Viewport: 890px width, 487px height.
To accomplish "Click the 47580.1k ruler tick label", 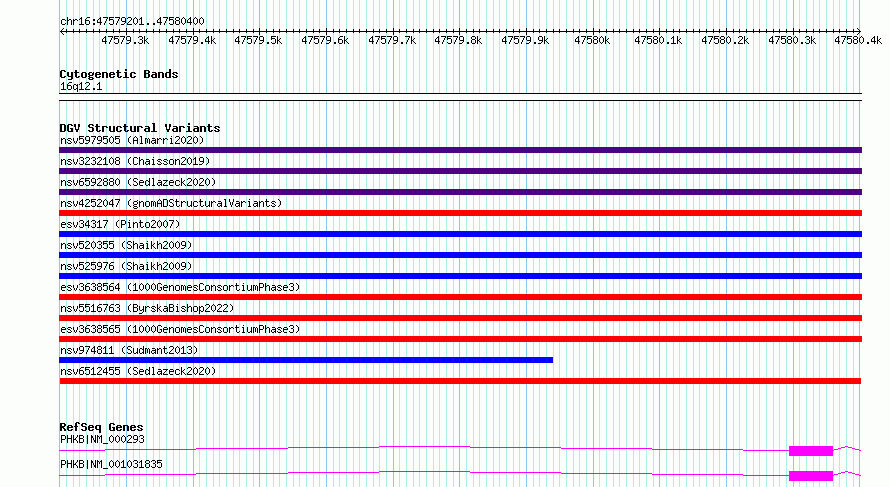I will tap(658, 40).
